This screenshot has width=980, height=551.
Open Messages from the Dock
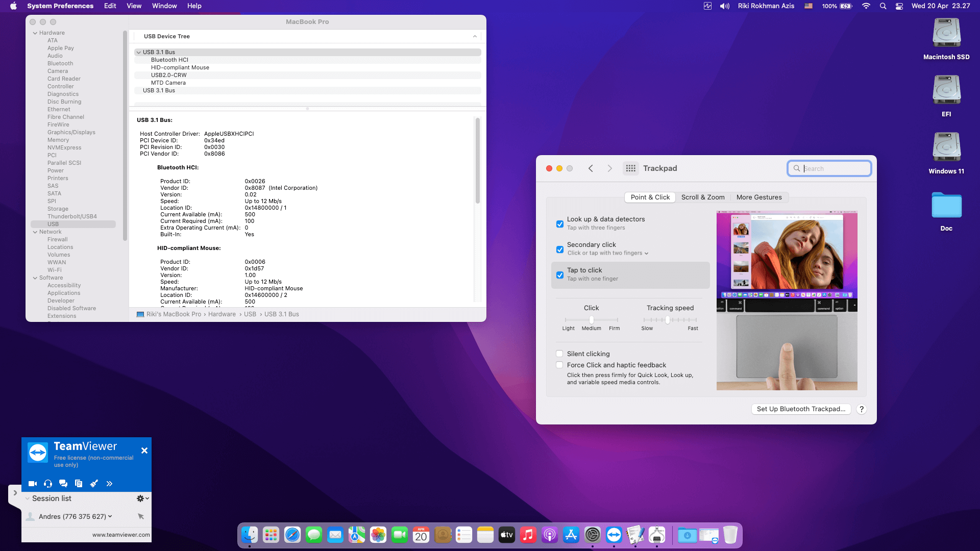coord(314,535)
